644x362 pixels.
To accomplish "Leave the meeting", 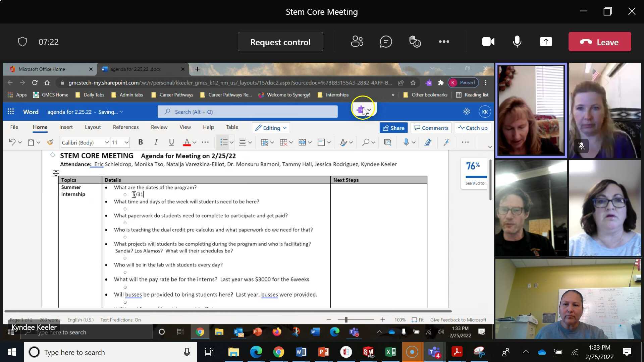I will pos(599,42).
